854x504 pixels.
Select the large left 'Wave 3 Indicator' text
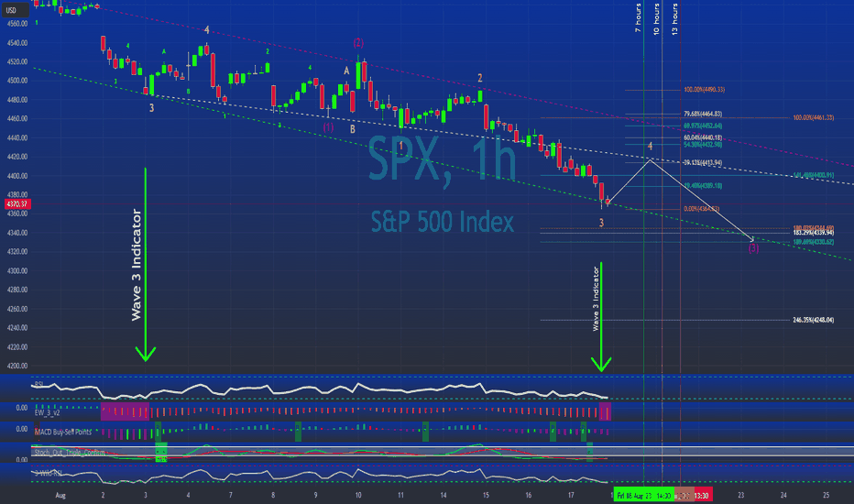tap(137, 265)
